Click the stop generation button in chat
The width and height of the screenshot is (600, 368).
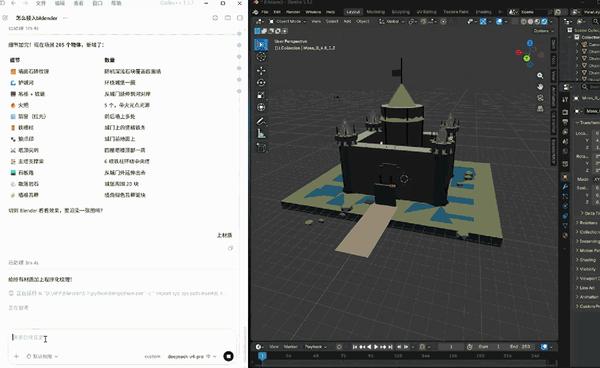228,356
